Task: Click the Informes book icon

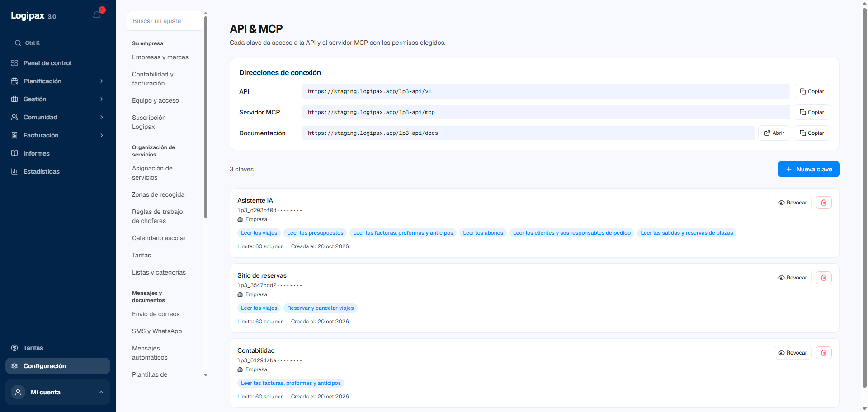Action: (x=14, y=153)
